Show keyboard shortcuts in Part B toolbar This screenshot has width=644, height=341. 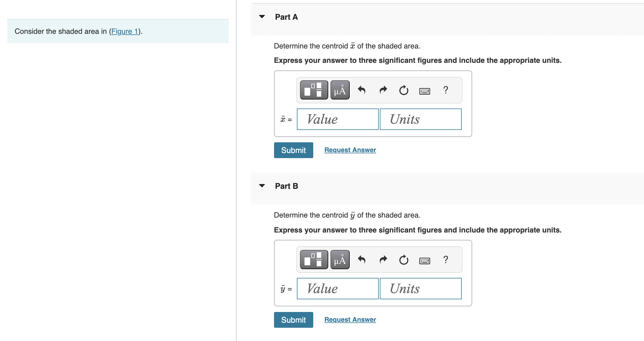424,260
